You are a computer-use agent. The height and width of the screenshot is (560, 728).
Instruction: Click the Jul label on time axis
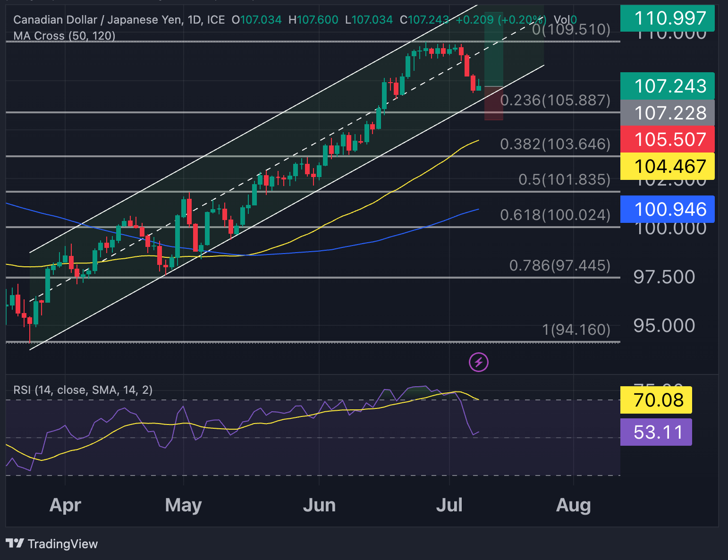(x=449, y=505)
